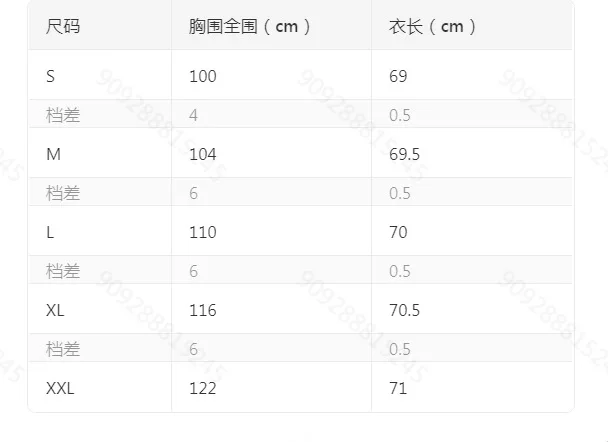Image resolution: width=608 pixels, height=442 pixels.
Task: Click the chest value 100
Action: click(x=202, y=76)
